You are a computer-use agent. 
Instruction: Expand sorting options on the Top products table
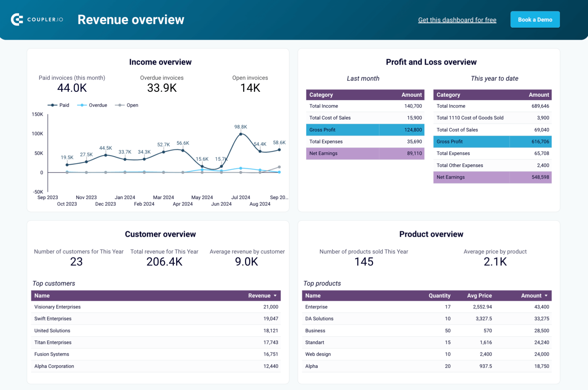click(546, 296)
